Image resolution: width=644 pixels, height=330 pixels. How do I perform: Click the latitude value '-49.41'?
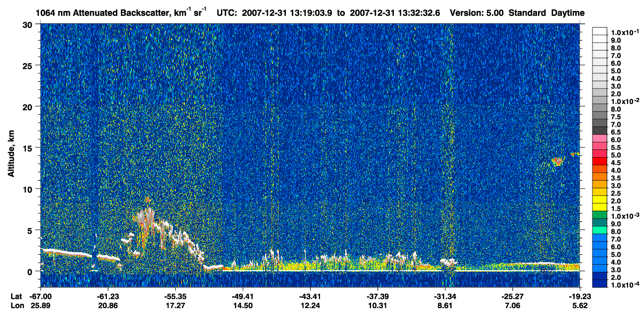(243, 296)
